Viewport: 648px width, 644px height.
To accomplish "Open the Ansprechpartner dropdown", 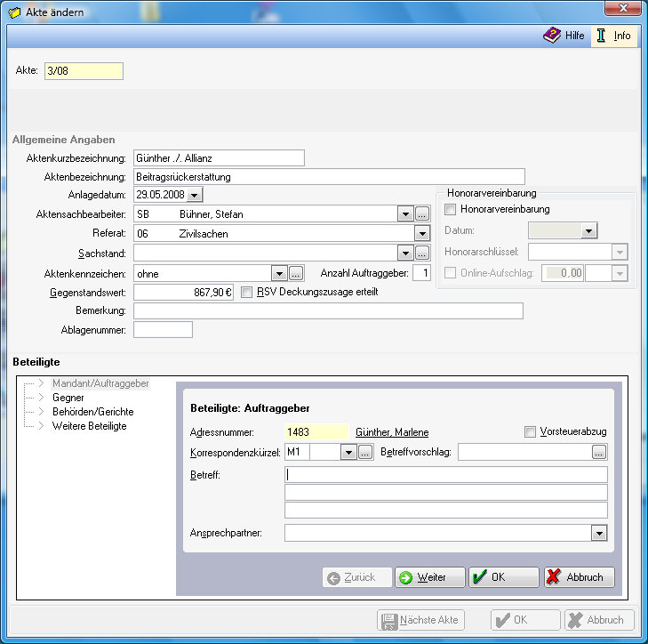I will pos(599,533).
